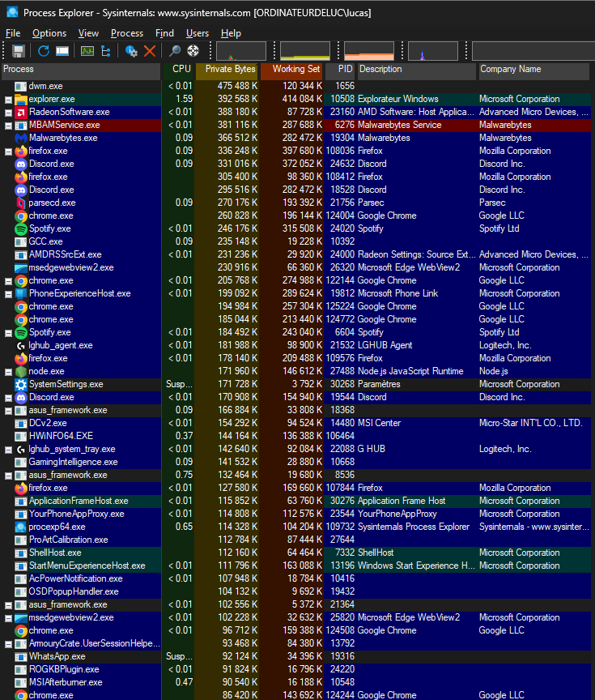
Task: Collapse the Discord.exe PID 19544 tree node
Action: [8, 398]
